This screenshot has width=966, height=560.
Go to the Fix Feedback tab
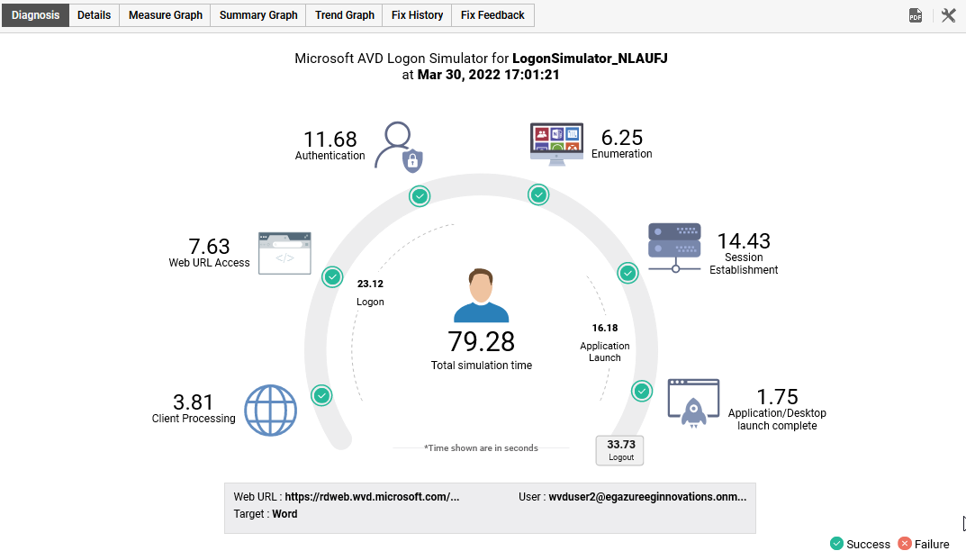[x=492, y=15]
